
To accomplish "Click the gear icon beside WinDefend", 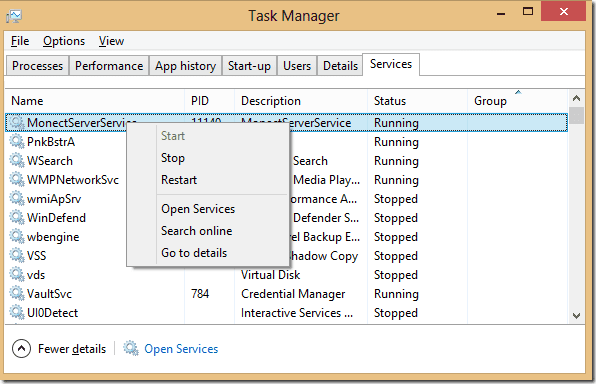I will tap(17, 217).
